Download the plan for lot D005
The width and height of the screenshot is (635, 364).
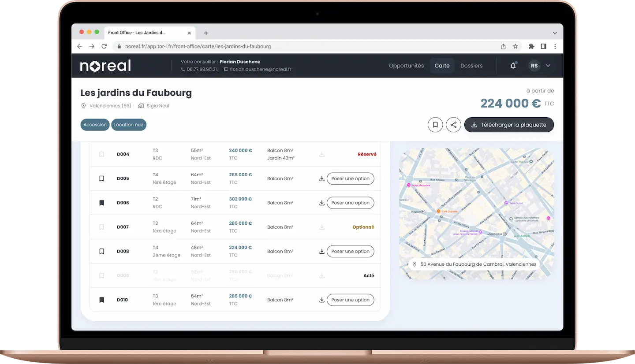pos(322,178)
